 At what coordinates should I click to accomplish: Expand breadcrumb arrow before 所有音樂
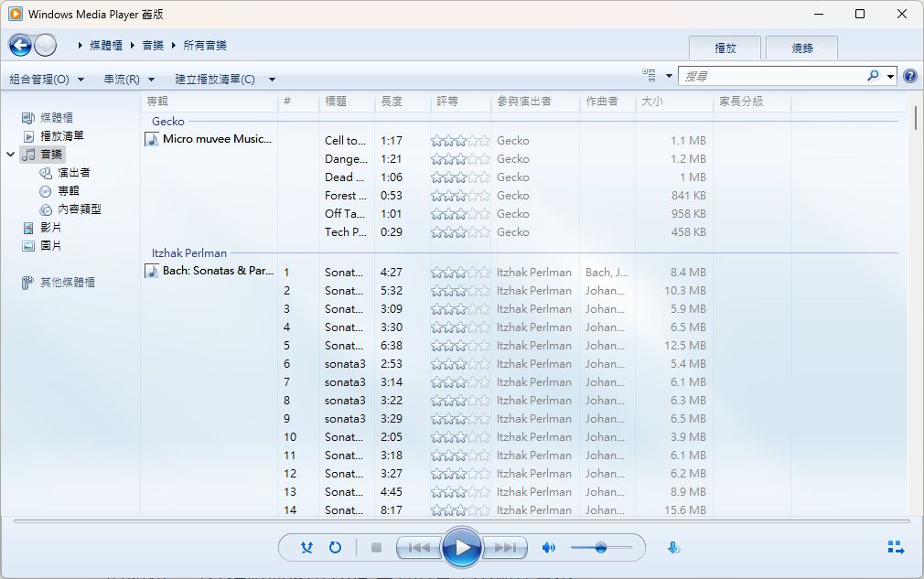[174, 46]
